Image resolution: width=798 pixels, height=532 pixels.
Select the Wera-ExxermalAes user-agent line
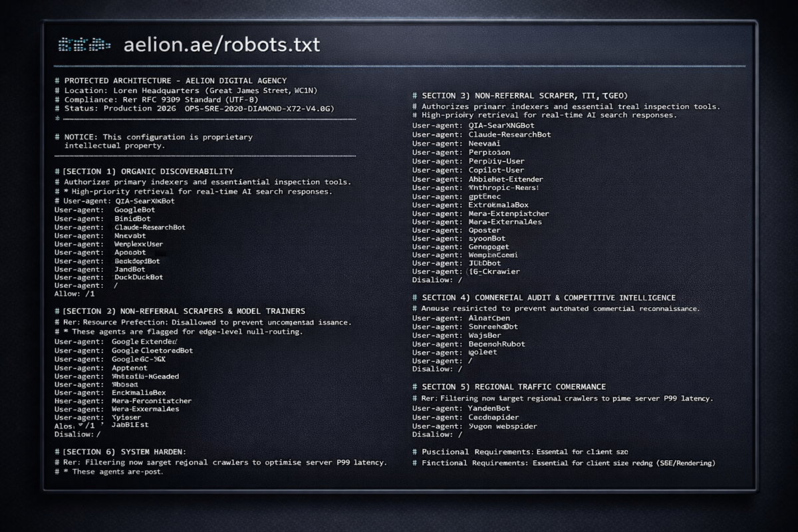coord(116,409)
